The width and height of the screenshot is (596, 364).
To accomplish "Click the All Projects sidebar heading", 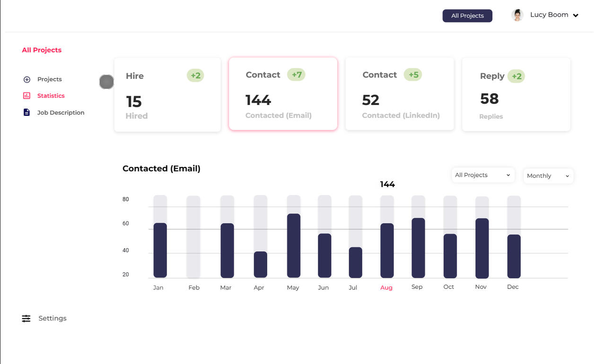I will click(42, 50).
